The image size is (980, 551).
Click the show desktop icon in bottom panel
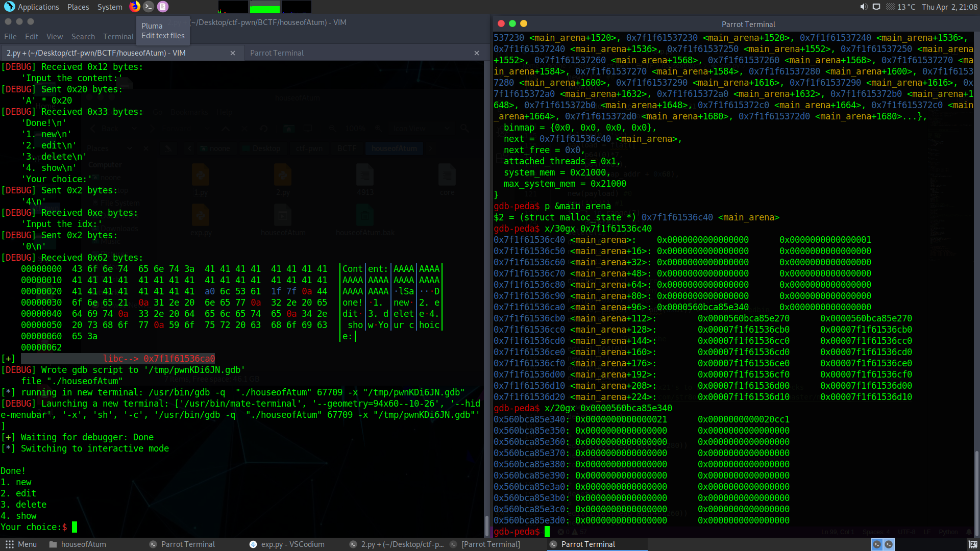tap(973, 544)
